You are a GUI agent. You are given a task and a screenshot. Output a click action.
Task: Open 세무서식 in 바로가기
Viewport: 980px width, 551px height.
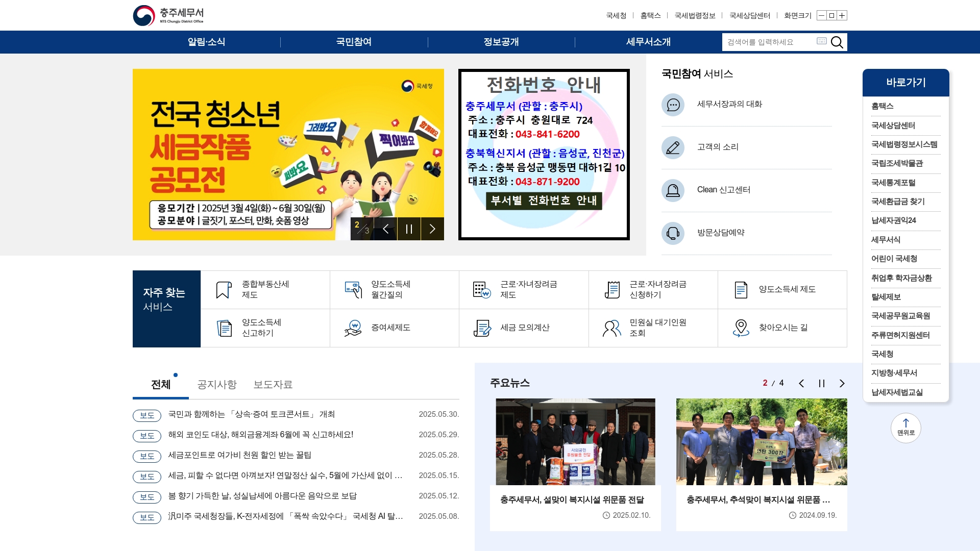click(886, 240)
